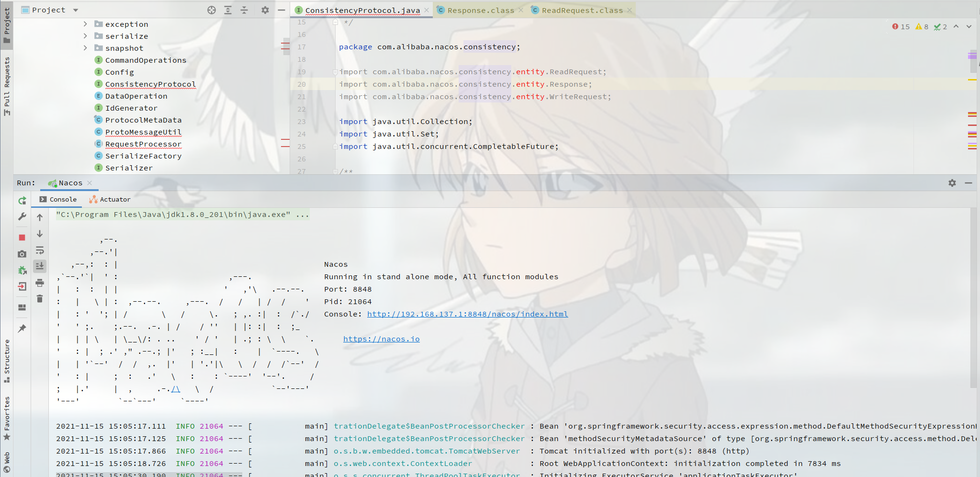This screenshot has width=980, height=477.
Task: Click the down stack trace arrow
Action: click(40, 234)
